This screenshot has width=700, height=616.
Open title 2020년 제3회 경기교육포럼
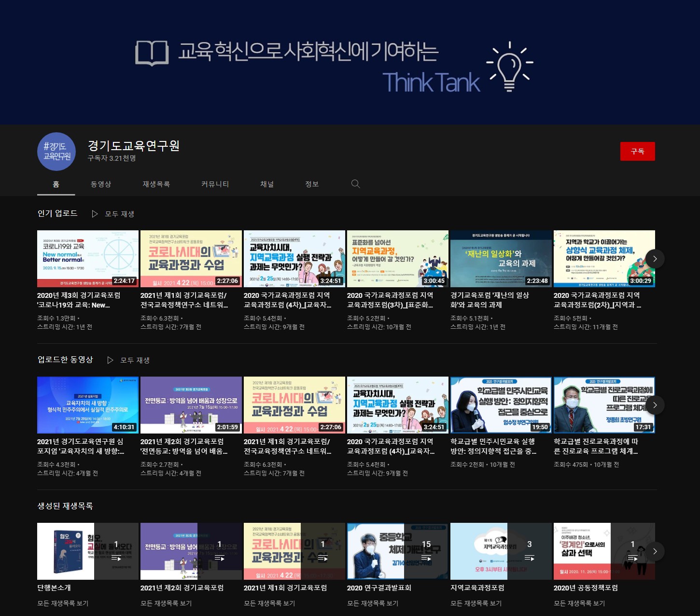tap(79, 300)
